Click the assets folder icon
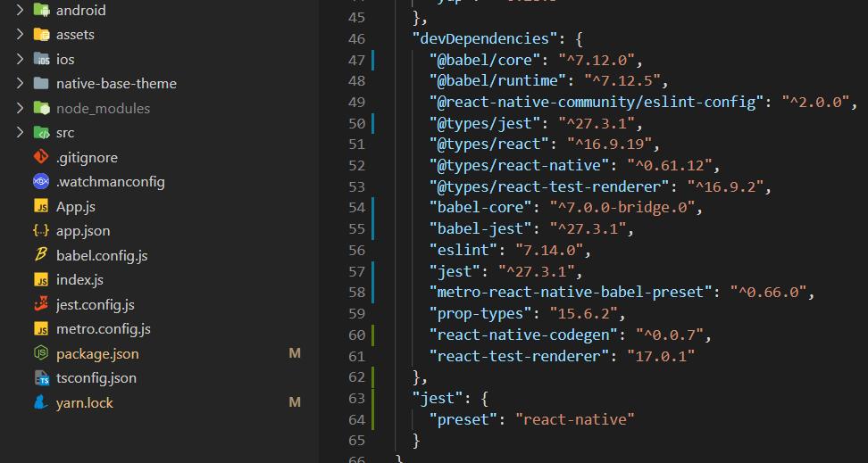 pyautogui.click(x=41, y=34)
